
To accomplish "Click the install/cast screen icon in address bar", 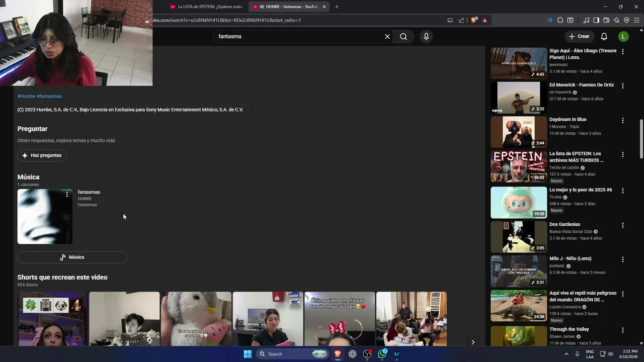I will tap(450, 20).
